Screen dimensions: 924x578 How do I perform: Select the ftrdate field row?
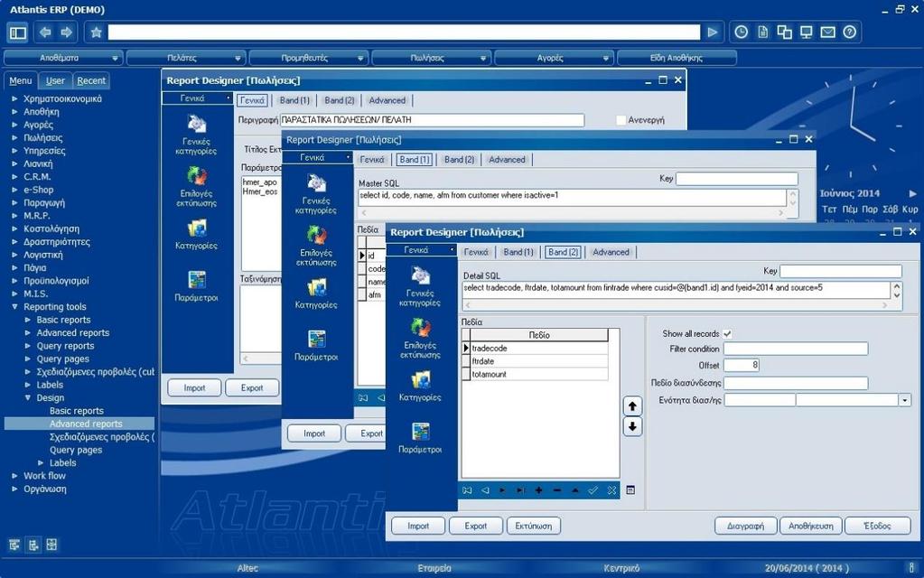(539, 361)
